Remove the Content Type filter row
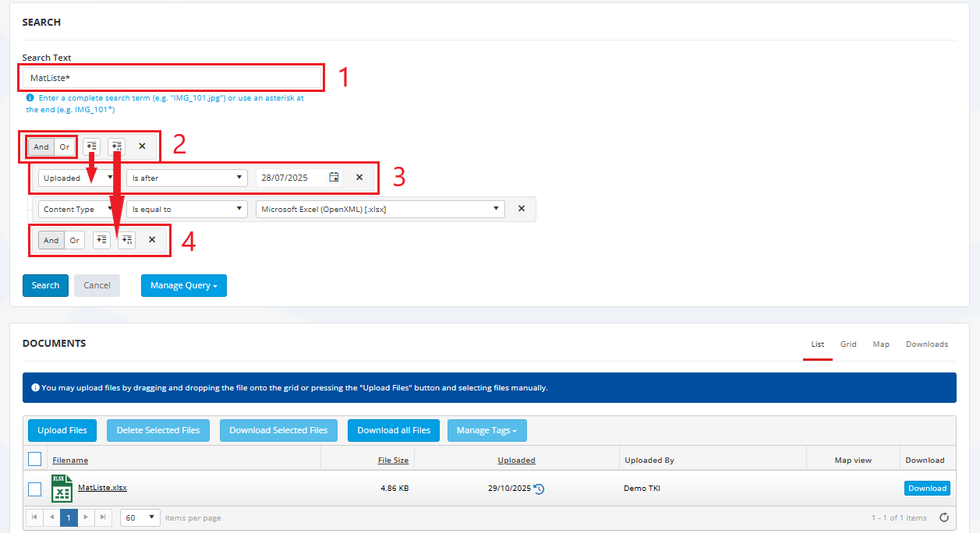The image size is (980, 533). 522,209
